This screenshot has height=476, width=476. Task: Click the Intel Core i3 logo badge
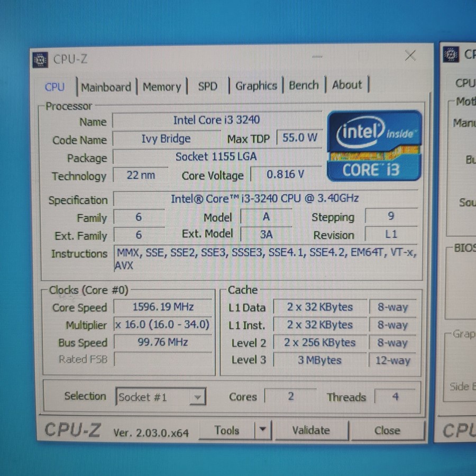(x=374, y=145)
